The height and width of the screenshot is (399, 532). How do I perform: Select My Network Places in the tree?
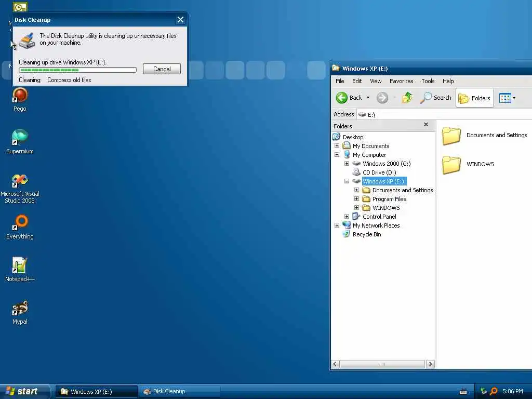point(376,225)
